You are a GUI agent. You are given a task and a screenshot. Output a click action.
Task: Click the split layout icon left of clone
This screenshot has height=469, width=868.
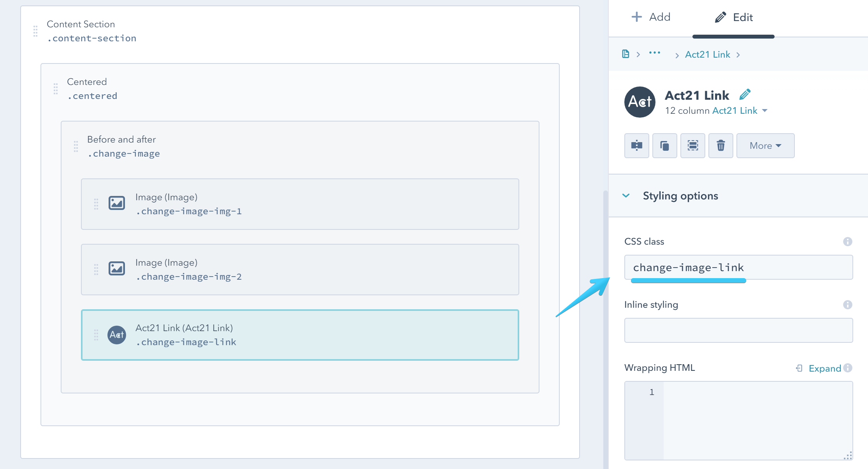pos(636,146)
